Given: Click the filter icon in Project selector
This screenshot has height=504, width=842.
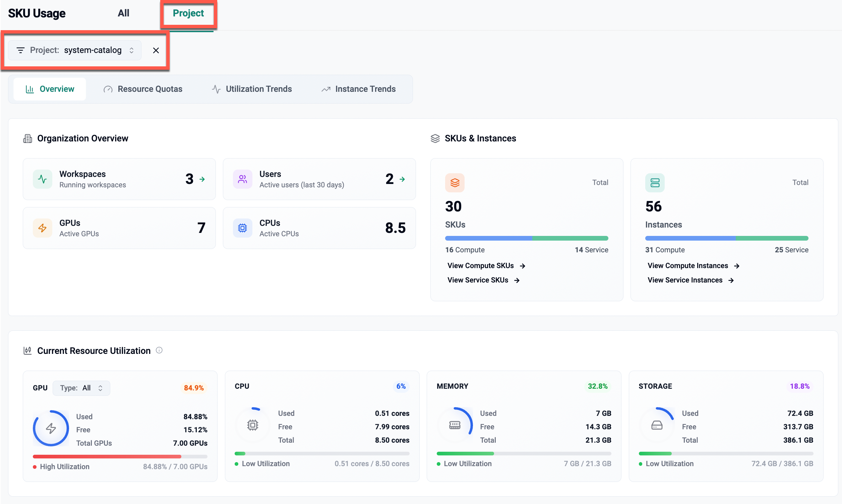Looking at the screenshot, I should (20, 50).
